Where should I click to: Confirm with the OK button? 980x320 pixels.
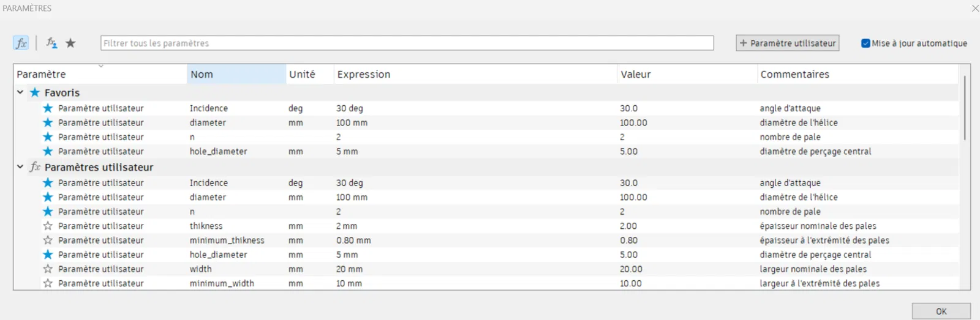[941, 311]
